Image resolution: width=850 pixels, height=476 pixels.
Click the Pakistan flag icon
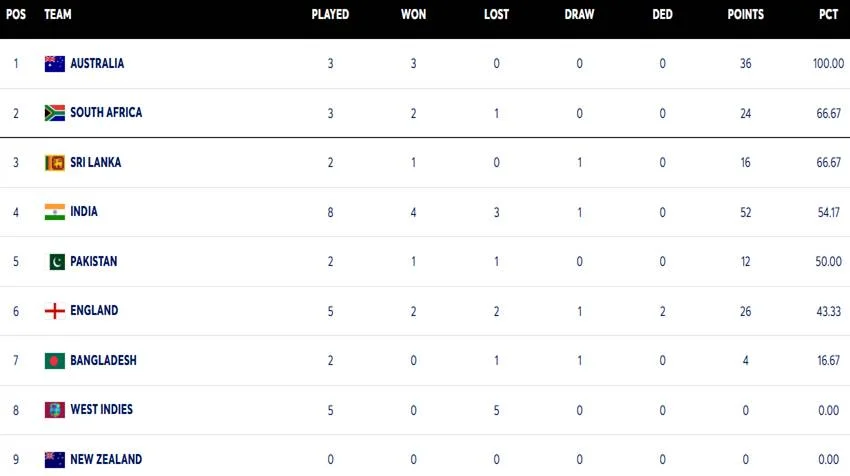[x=57, y=262]
